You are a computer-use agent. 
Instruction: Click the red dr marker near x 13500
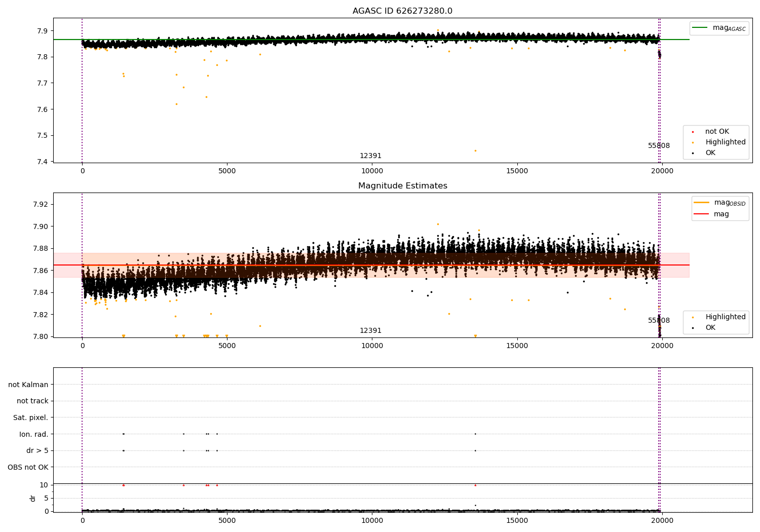click(475, 485)
